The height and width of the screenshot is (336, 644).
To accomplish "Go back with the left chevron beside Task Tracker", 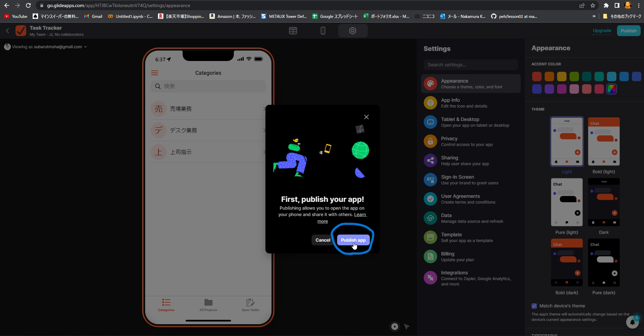I will coord(7,31).
